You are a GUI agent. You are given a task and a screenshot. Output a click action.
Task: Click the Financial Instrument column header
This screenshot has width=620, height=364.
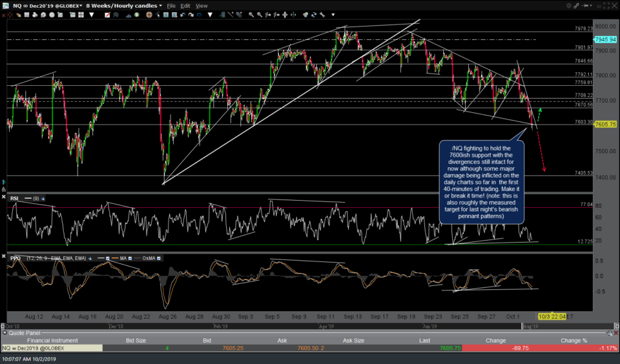click(x=52, y=340)
